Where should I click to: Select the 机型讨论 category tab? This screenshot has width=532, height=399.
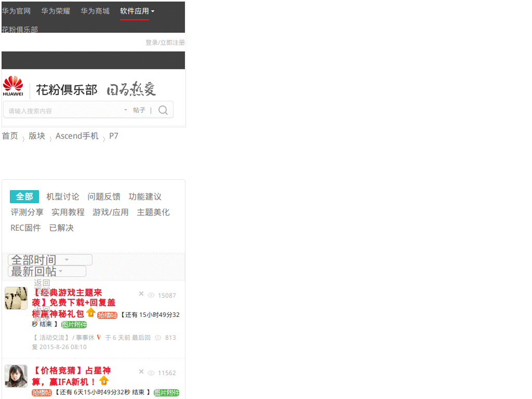coord(63,196)
